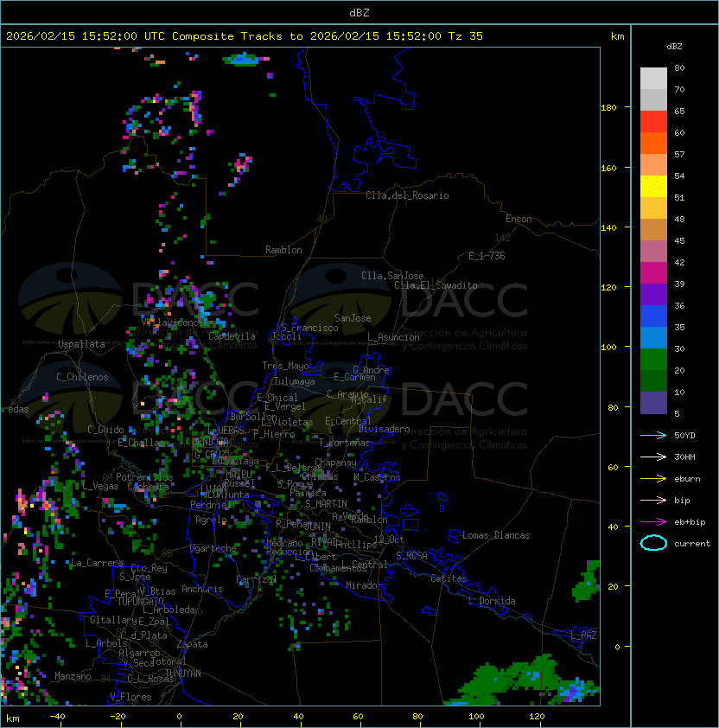Click the 'Potrerillos' map label

point(144,477)
